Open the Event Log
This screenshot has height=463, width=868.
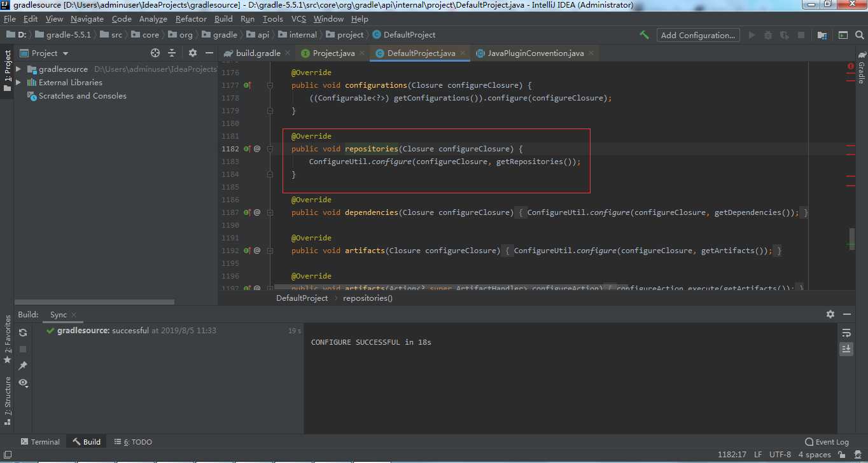point(827,441)
